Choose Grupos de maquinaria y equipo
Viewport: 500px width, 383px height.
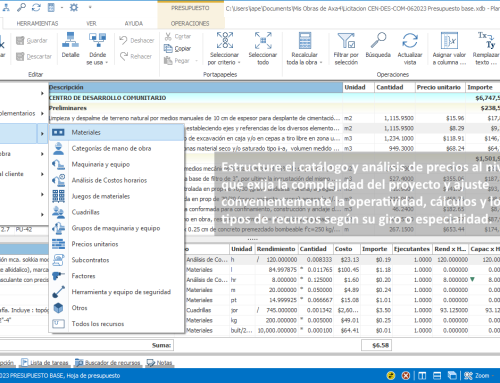coord(117,228)
